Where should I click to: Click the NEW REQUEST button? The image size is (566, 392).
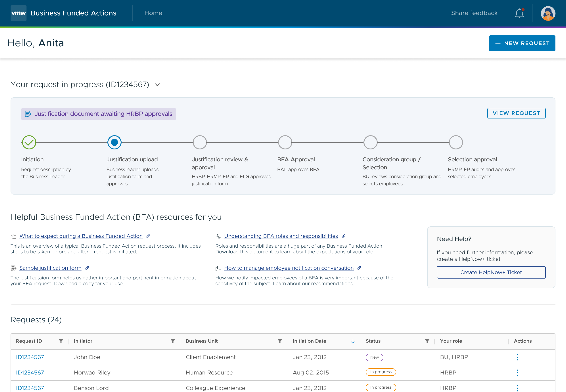tap(522, 43)
